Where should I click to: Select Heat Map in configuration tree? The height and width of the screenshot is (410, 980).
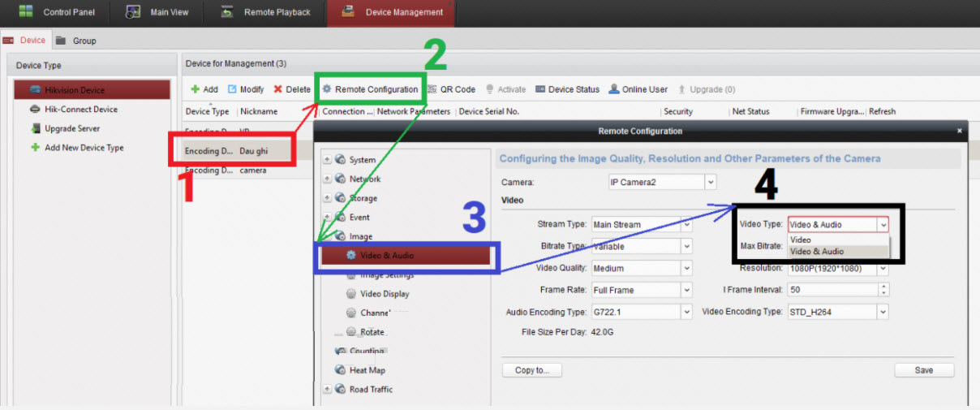367,370
